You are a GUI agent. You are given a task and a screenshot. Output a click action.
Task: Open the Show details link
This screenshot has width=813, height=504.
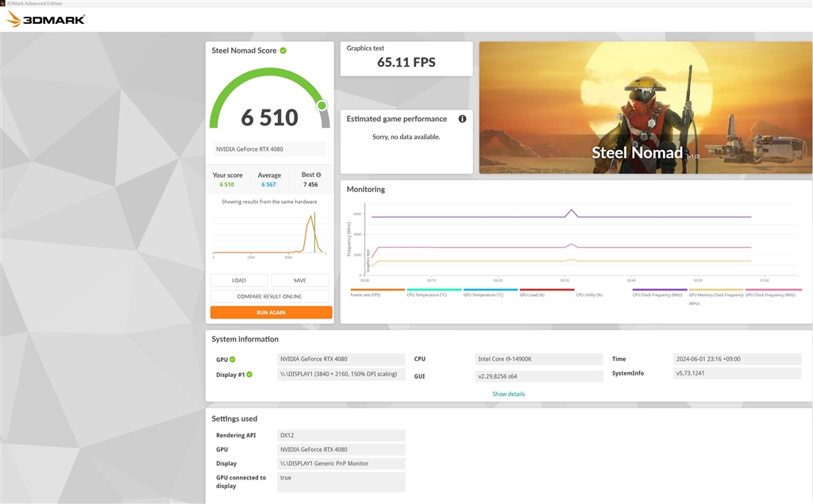point(508,394)
